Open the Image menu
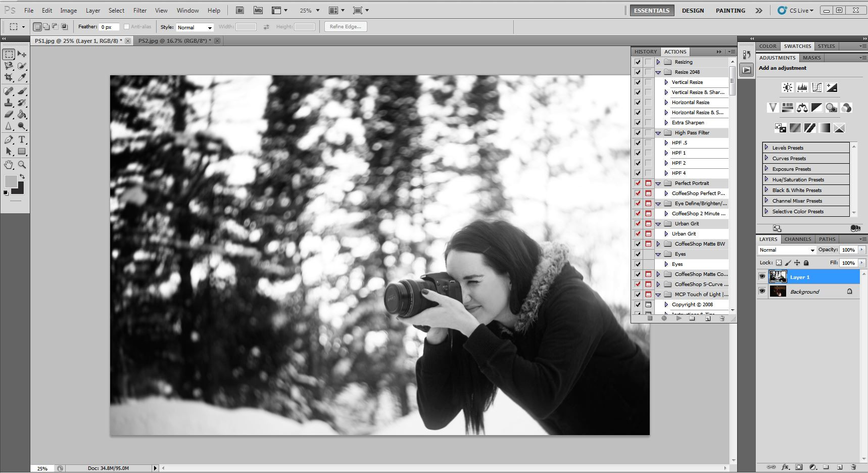 [69, 10]
